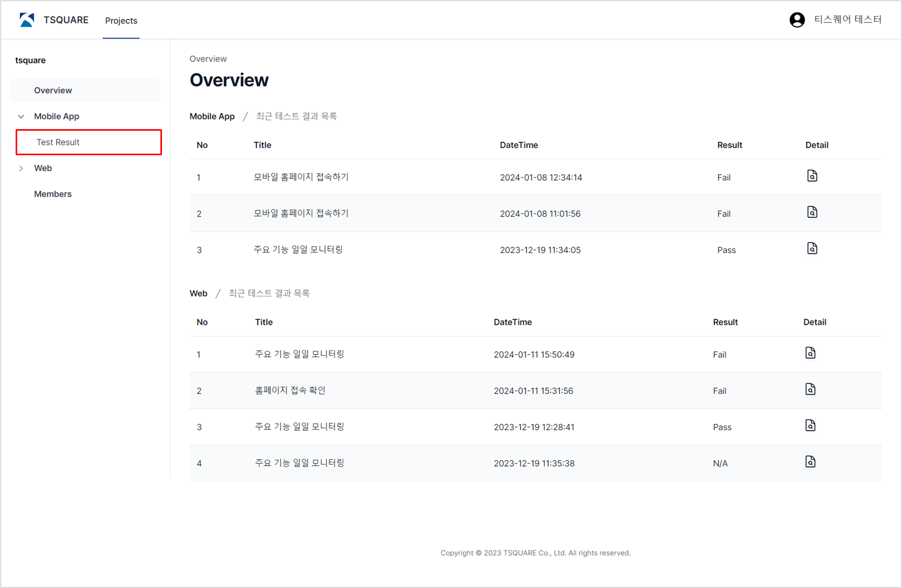Collapse the Mobile App sidebar section chevron
902x588 pixels.
coord(21,116)
